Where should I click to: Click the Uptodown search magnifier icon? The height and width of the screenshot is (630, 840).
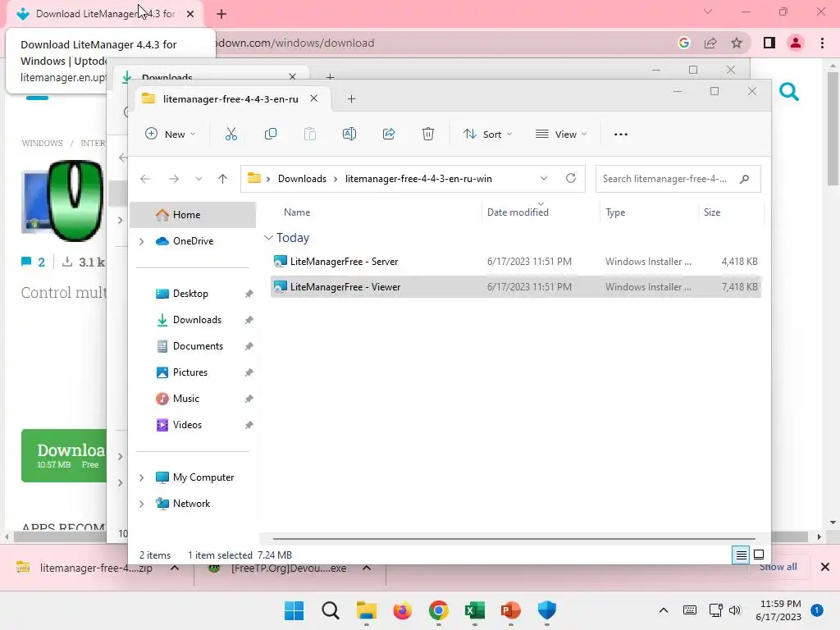[789, 92]
